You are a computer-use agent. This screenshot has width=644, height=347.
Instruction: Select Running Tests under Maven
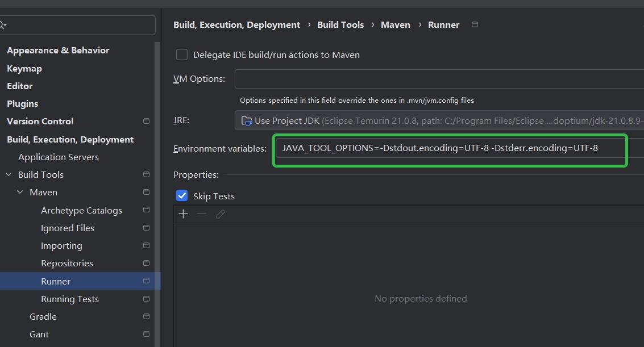coord(70,299)
